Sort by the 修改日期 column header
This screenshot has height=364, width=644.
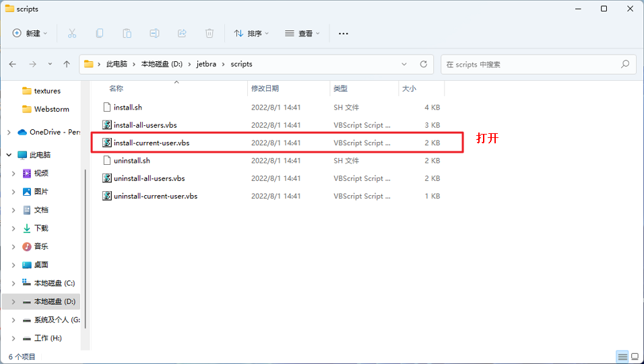click(289, 88)
